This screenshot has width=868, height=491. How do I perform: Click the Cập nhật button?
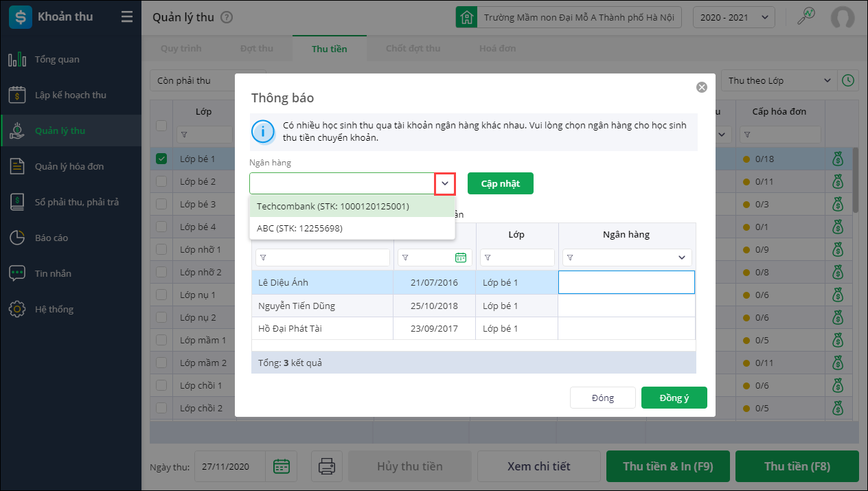(x=500, y=183)
